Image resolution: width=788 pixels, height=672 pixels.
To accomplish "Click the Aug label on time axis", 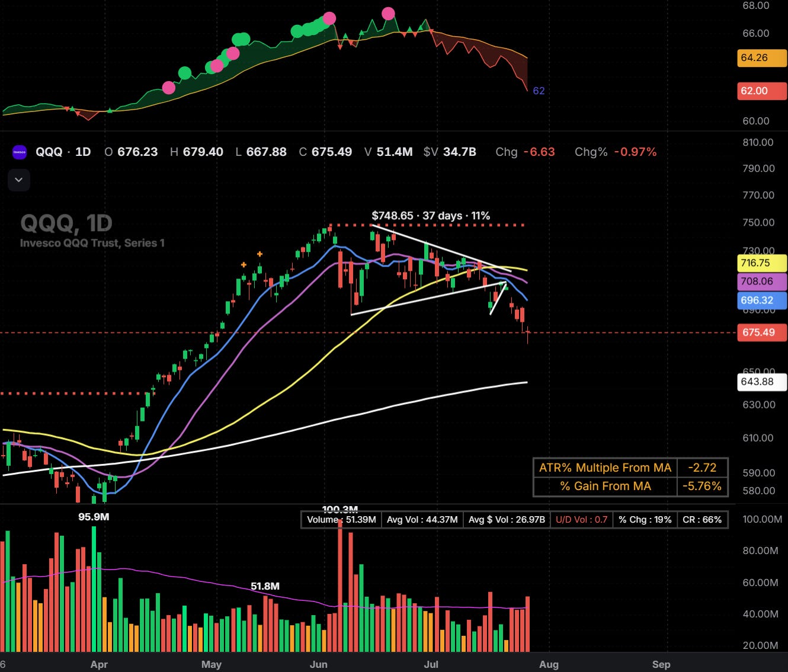I will tap(549, 664).
